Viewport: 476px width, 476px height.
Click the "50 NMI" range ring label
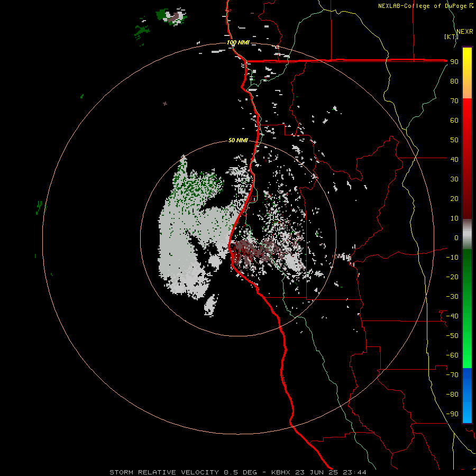pyautogui.click(x=238, y=140)
